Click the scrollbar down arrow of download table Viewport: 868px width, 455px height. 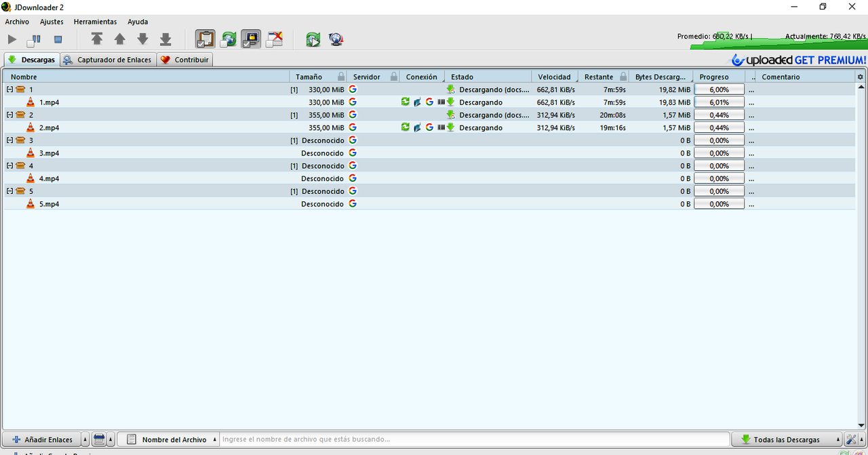[861, 425]
